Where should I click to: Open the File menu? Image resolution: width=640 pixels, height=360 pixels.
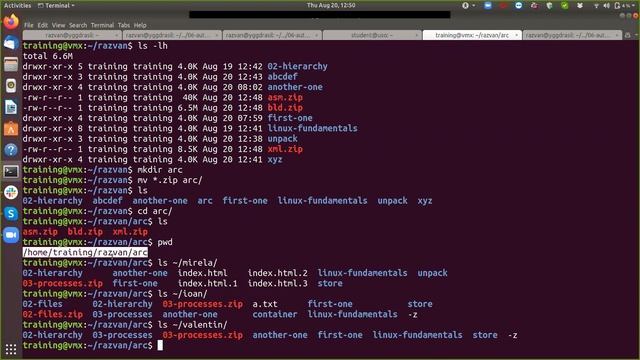pos(29,25)
